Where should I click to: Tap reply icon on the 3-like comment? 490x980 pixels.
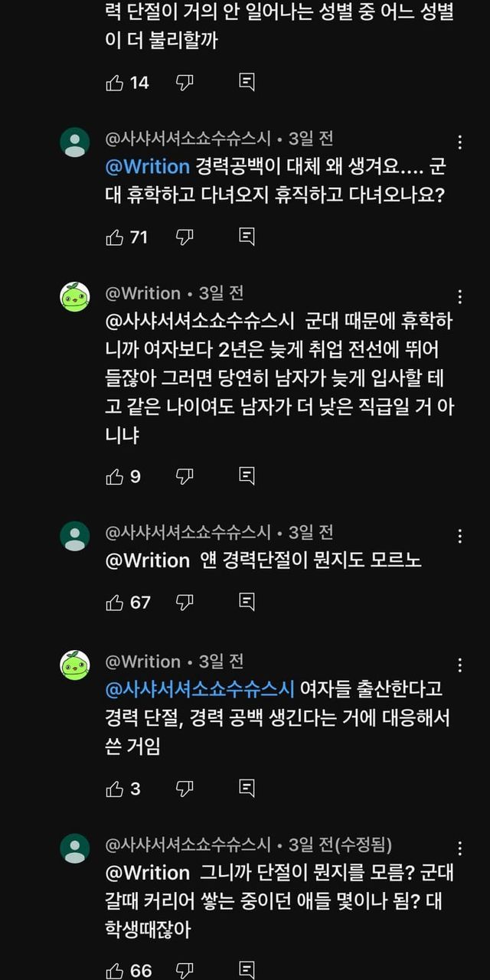coord(247,788)
